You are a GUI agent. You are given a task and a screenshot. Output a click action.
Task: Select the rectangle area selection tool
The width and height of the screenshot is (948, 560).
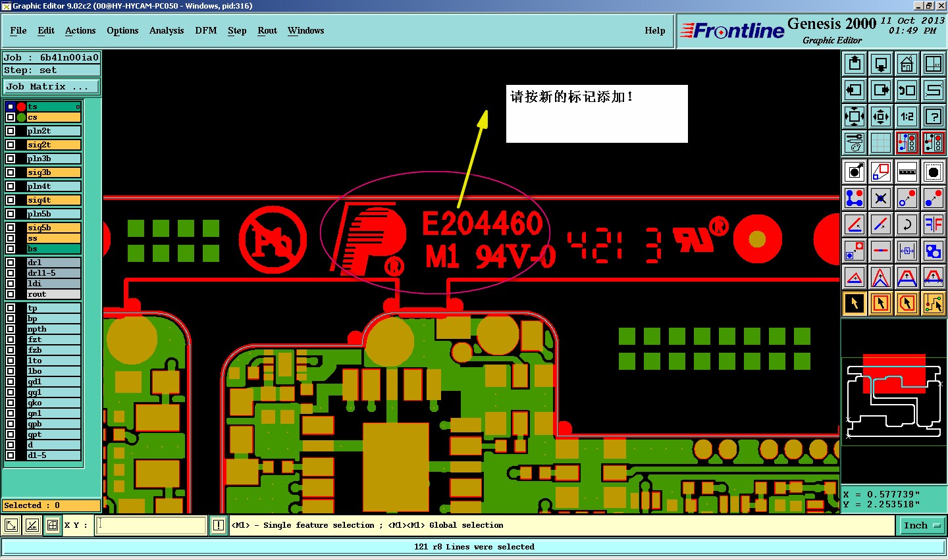coord(881,303)
